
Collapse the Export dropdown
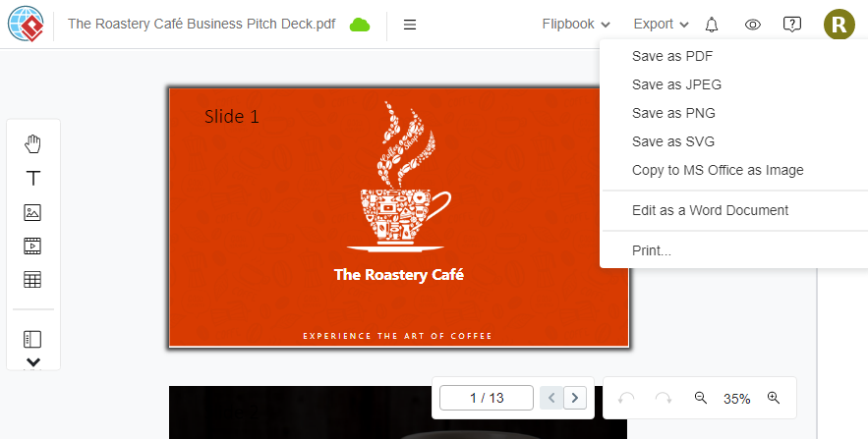[661, 25]
